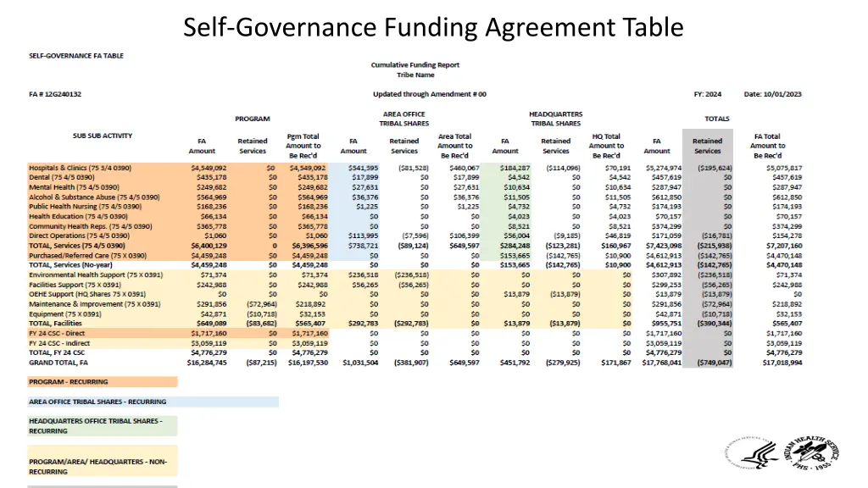Select the Hospitals & Clinics row label

point(81,168)
